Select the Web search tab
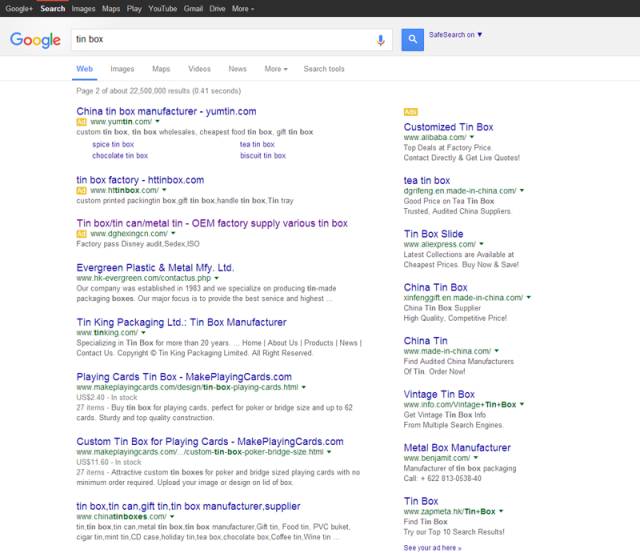 pyautogui.click(x=84, y=69)
